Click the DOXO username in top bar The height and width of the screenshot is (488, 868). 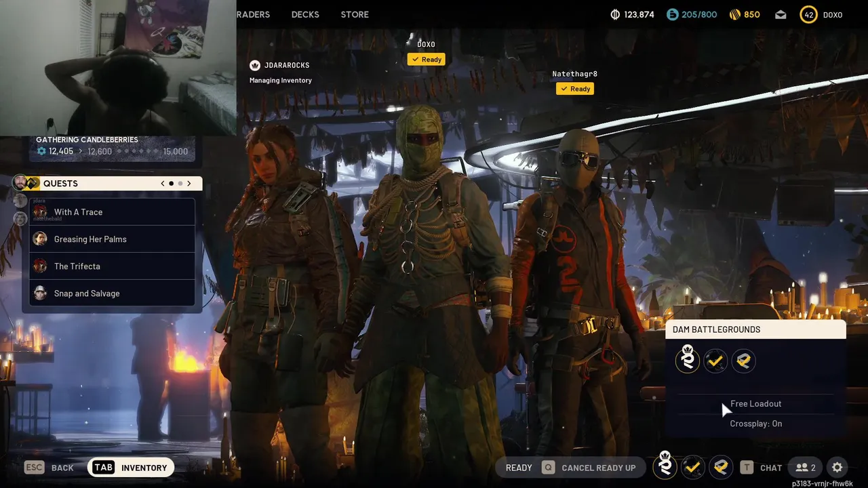[833, 14]
